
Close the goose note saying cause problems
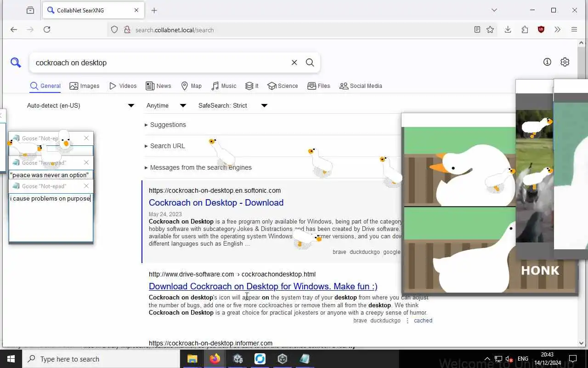[x=86, y=186]
